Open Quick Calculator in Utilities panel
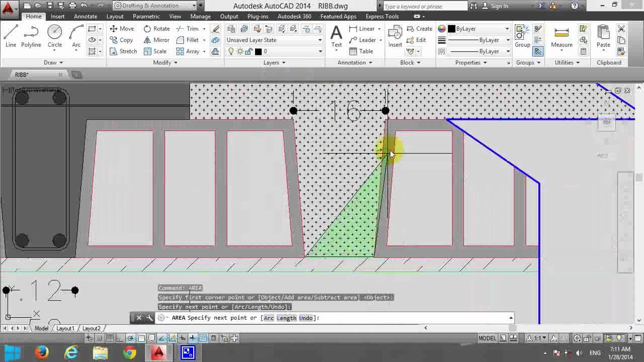Image resolution: width=644 pixels, height=362 pixels. pos(583,51)
